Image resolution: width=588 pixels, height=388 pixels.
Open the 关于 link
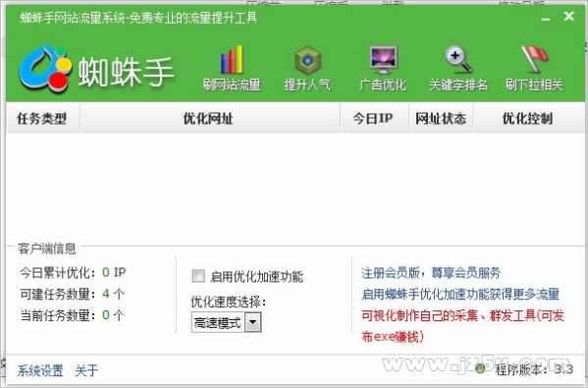point(86,370)
